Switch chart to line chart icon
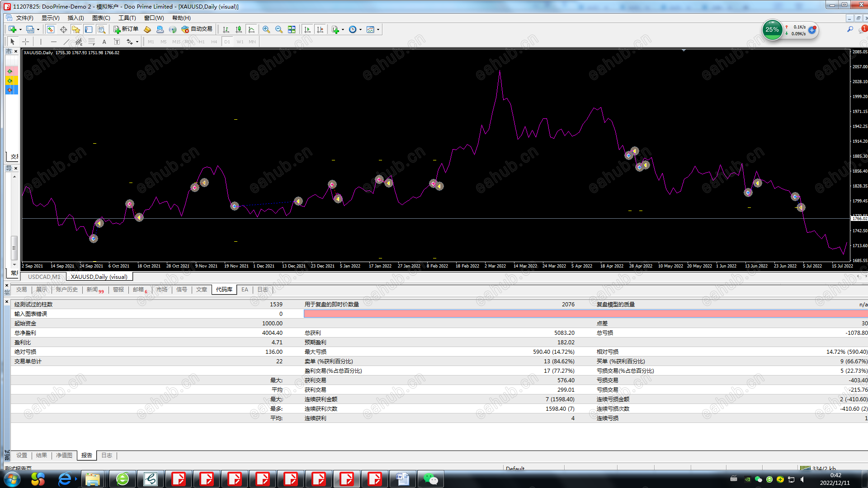This screenshot has width=868, height=488. (251, 29)
